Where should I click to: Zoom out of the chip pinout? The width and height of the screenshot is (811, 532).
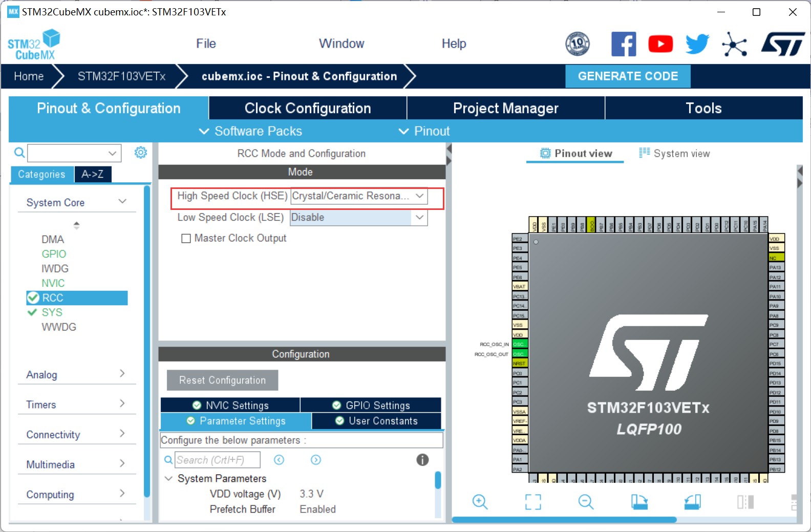586,502
